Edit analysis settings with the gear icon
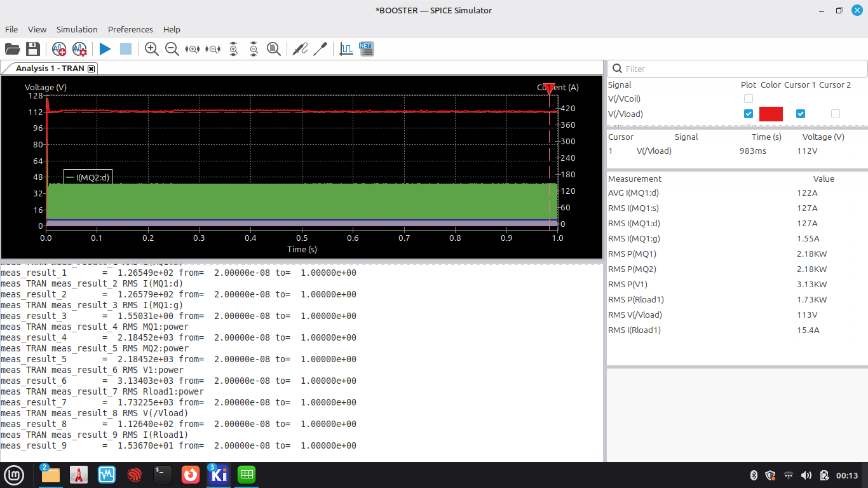The image size is (868, 488). (79, 49)
